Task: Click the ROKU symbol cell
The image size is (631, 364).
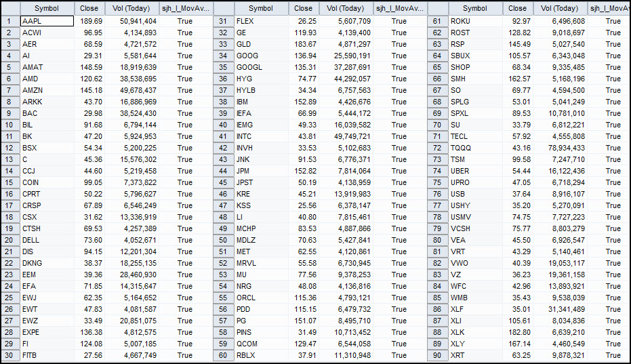Action: (x=475, y=21)
